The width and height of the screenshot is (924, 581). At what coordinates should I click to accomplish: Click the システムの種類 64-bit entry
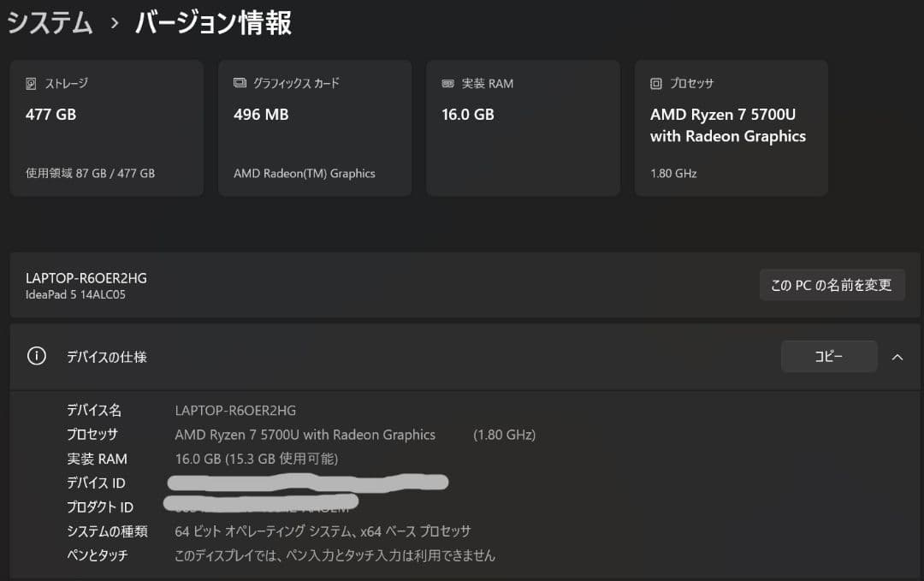tap(317, 531)
